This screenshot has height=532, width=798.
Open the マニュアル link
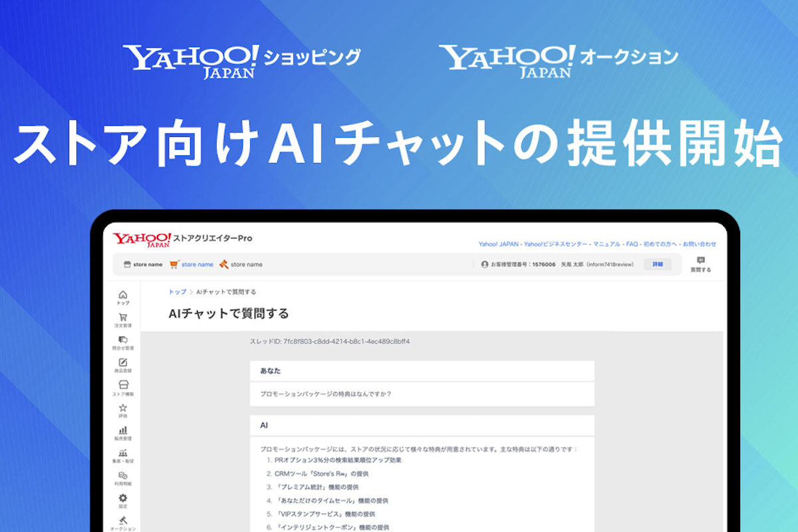pos(606,244)
